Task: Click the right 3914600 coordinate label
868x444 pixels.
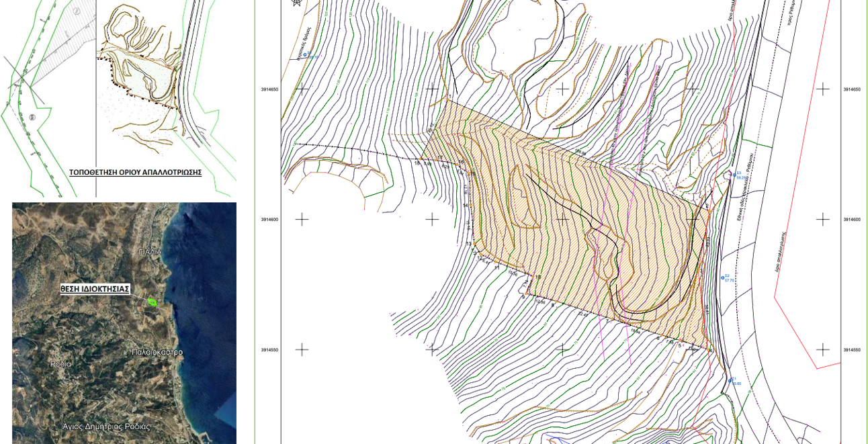Action: pyautogui.click(x=852, y=220)
